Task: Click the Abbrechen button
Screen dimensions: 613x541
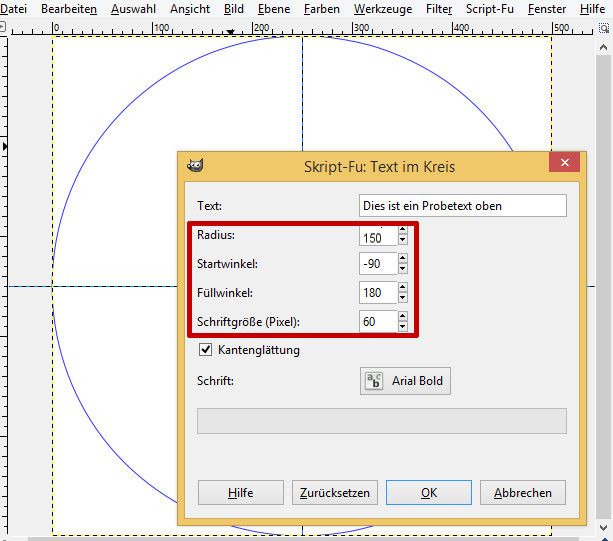Action: pos(523,493)
